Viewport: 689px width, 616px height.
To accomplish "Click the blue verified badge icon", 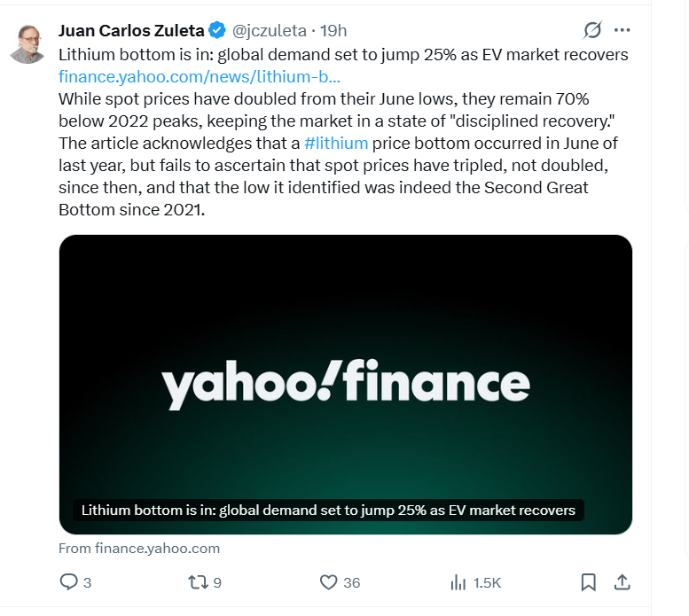I will click(216, 31).
